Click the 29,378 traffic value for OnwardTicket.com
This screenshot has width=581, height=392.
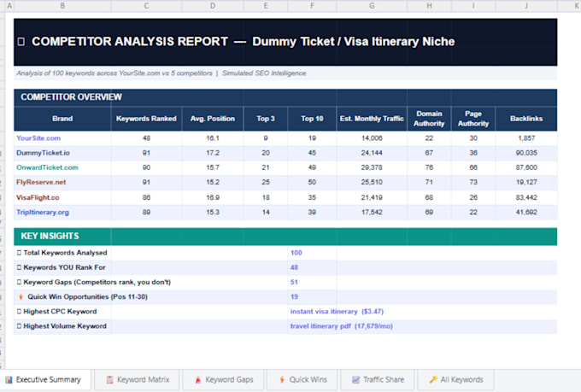pos(372,167)
